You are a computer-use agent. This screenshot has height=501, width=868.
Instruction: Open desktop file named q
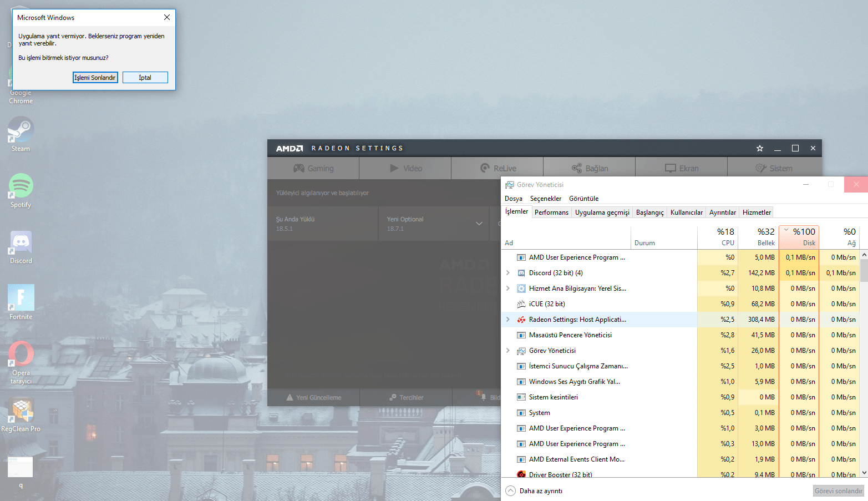(x=21, y=473)
